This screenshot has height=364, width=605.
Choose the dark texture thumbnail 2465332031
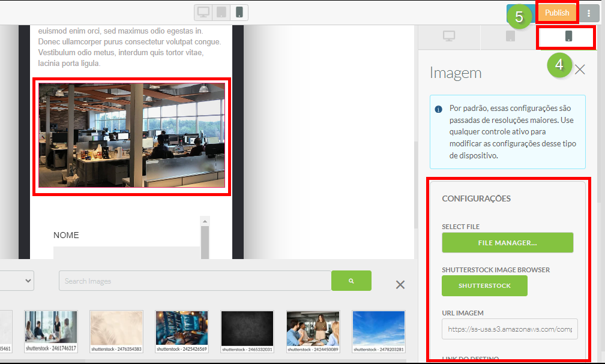[x=247, y=327]
